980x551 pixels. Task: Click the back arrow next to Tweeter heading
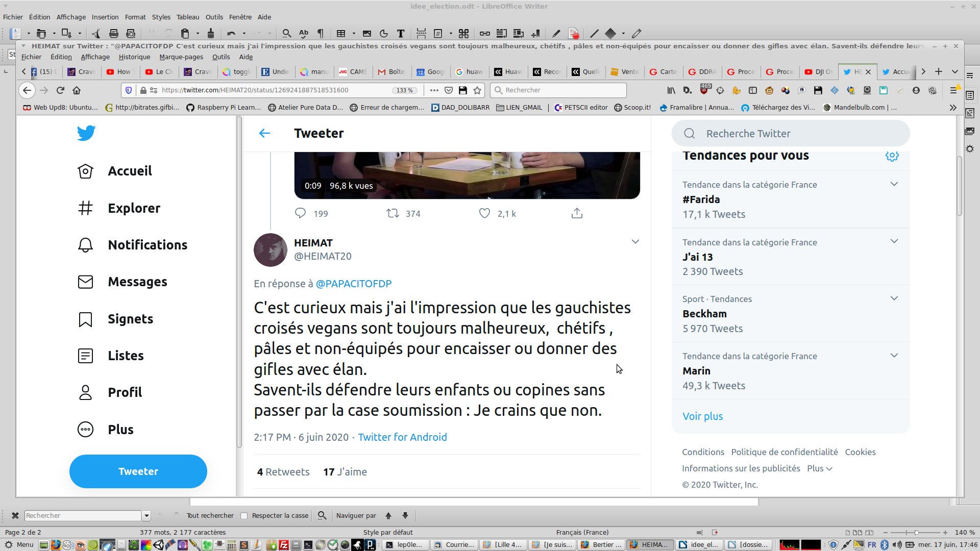tap(264, 133)
